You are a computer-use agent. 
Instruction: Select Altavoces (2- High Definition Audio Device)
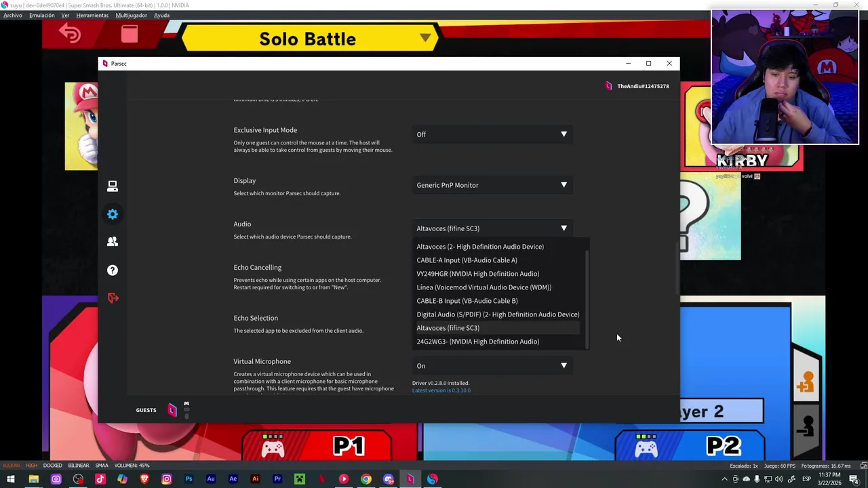click(498, 247)
